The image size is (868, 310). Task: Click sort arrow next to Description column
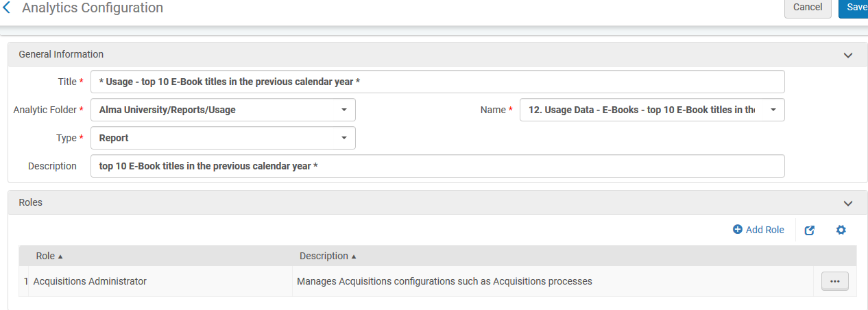(354, 257)
